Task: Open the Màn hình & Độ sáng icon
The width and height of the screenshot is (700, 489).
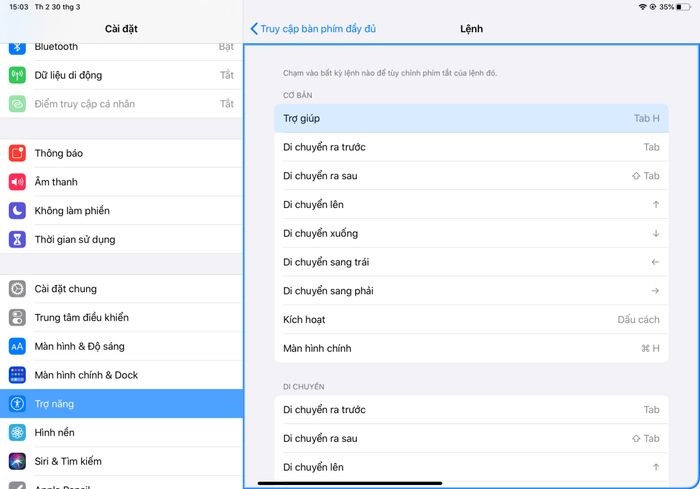Action: coord(17,346)
